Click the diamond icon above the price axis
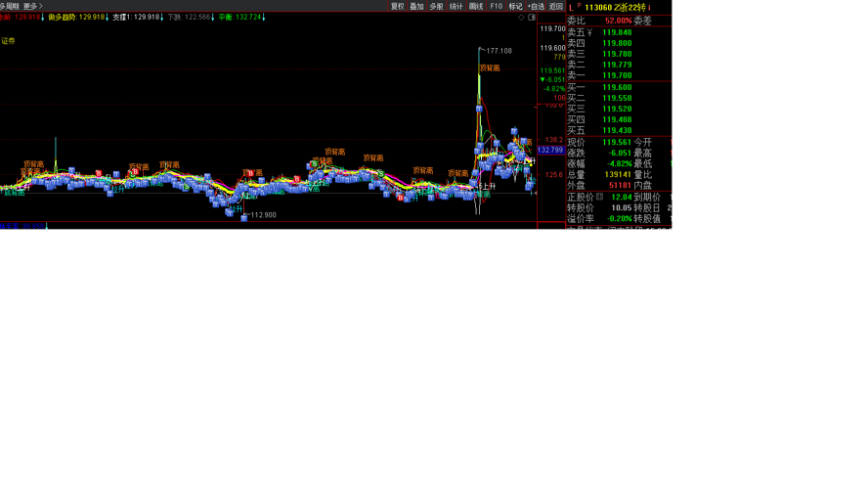Image resolution: width=868 pixels, height=489 pixels. click(521, 18)
